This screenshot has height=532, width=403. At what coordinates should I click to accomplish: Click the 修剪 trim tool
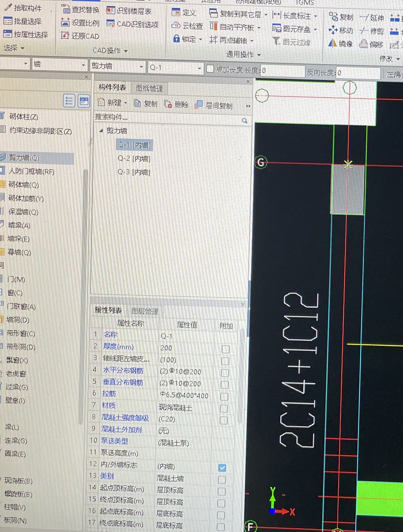[x=372, y=31]
